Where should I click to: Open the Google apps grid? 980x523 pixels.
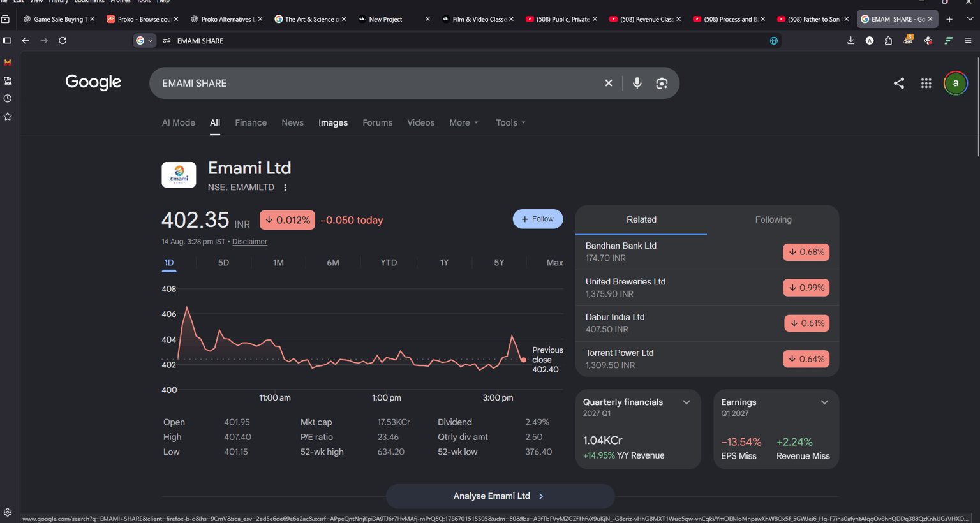[x=926, y=83]
